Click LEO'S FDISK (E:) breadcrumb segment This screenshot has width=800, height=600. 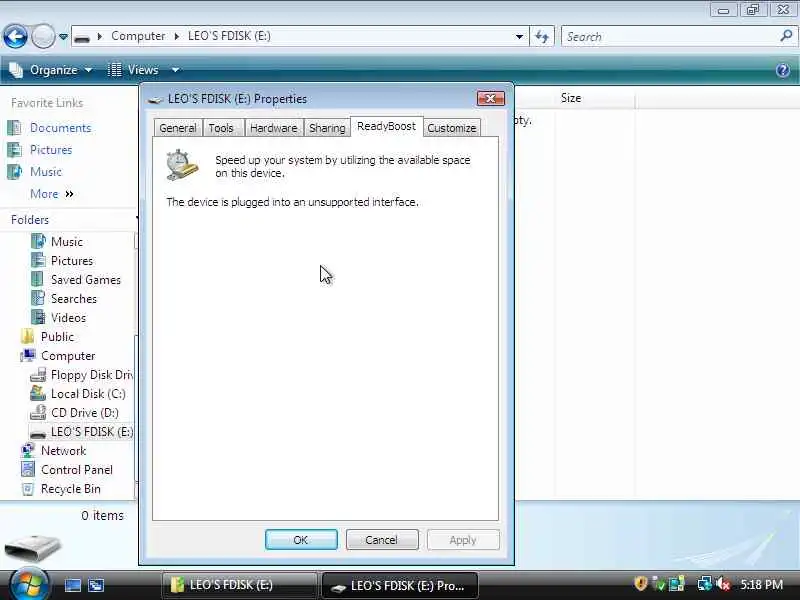tap(229, 36)
